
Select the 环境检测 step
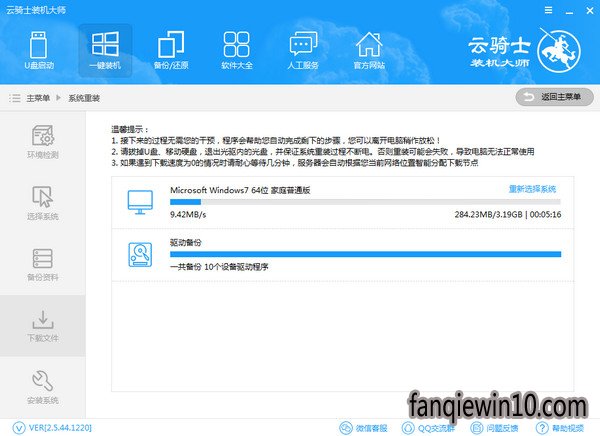43,142
